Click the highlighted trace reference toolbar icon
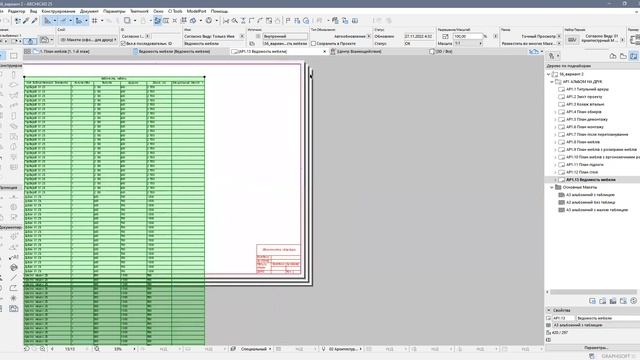 point(158,20)
